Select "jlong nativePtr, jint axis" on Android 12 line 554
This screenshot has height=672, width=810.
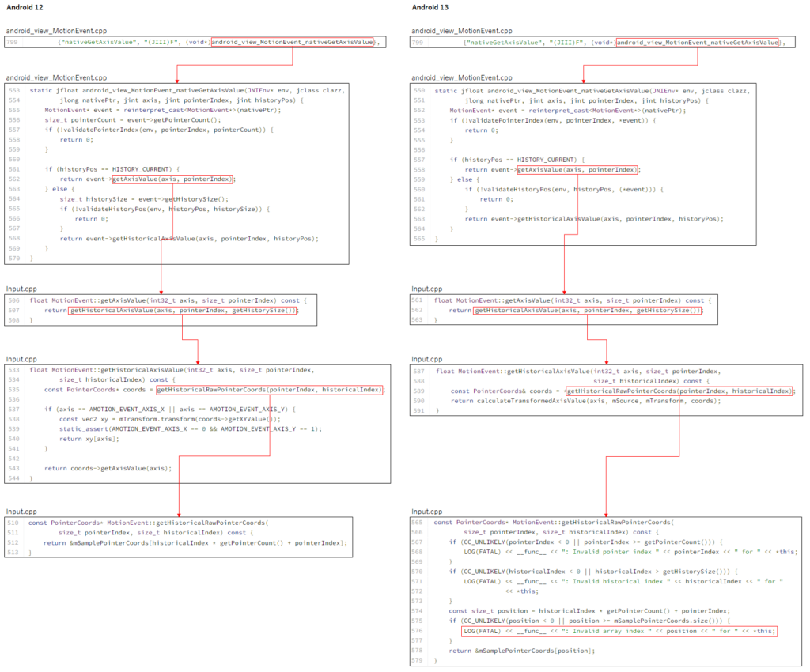[x=108, y=100]
